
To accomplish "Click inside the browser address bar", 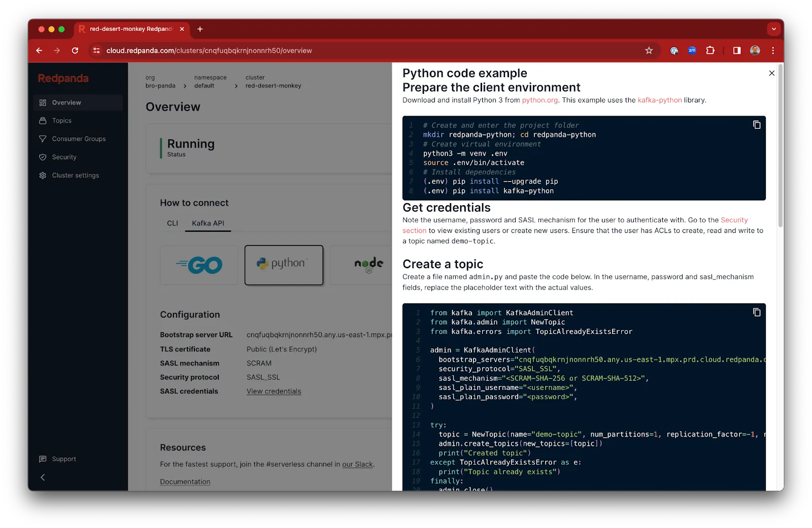I will coord(209,50).
